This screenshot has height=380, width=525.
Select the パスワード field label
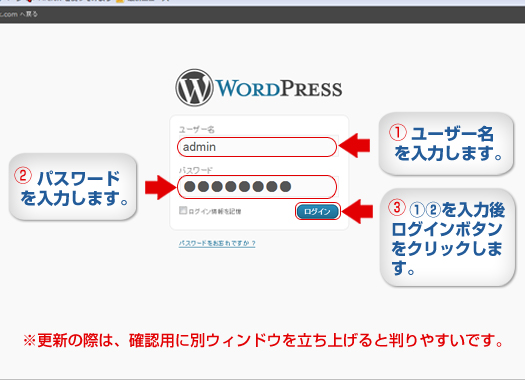[x=196, y=170]
